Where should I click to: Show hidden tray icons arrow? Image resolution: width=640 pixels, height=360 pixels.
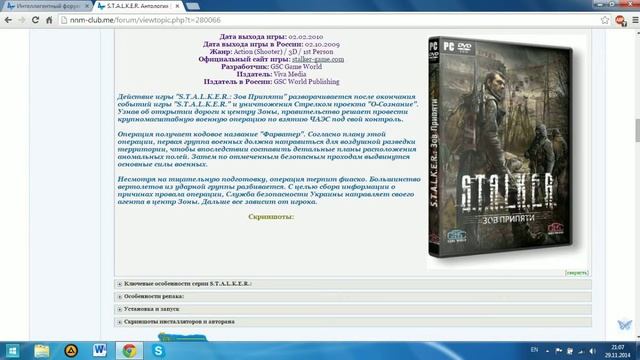[547, 351]
